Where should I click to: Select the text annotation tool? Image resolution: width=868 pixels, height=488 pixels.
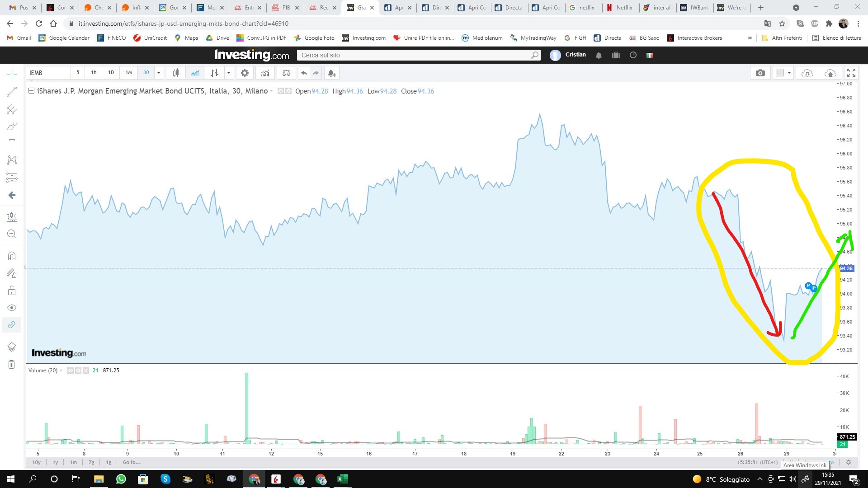[12, 143]
